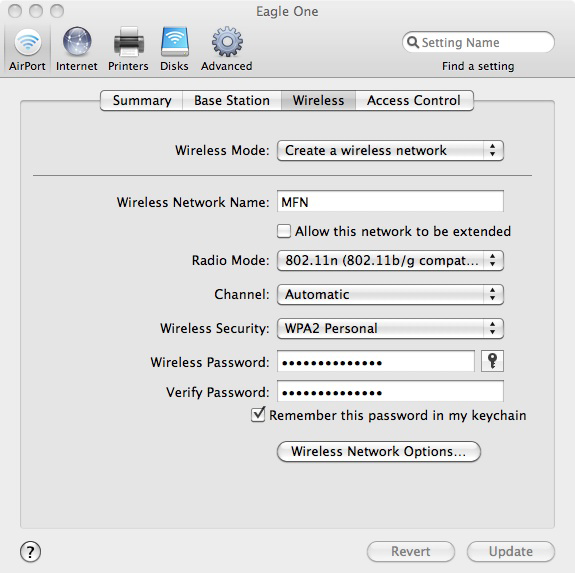Switch to the Summary tab
575x573 pixels.
tap(142, 100)
